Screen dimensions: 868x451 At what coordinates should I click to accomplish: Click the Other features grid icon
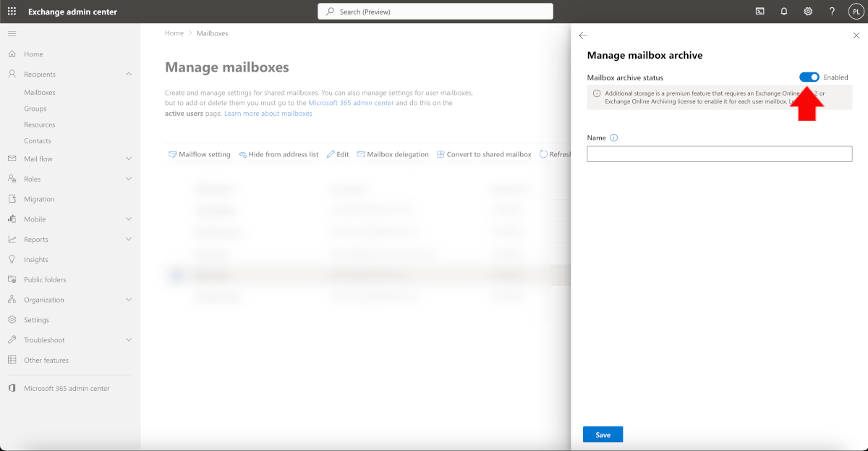[12, 360]
